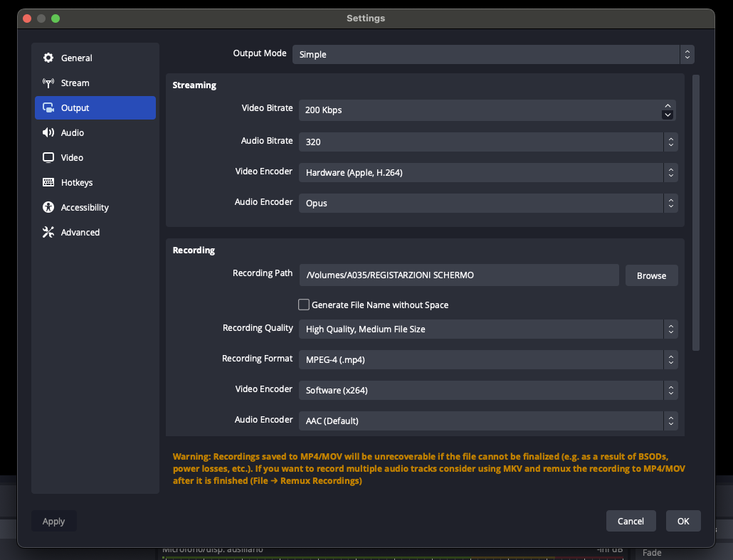The image size is (733, 560).
Task: Click into the Recording Path text field
Action: click(x=458, y=275)
